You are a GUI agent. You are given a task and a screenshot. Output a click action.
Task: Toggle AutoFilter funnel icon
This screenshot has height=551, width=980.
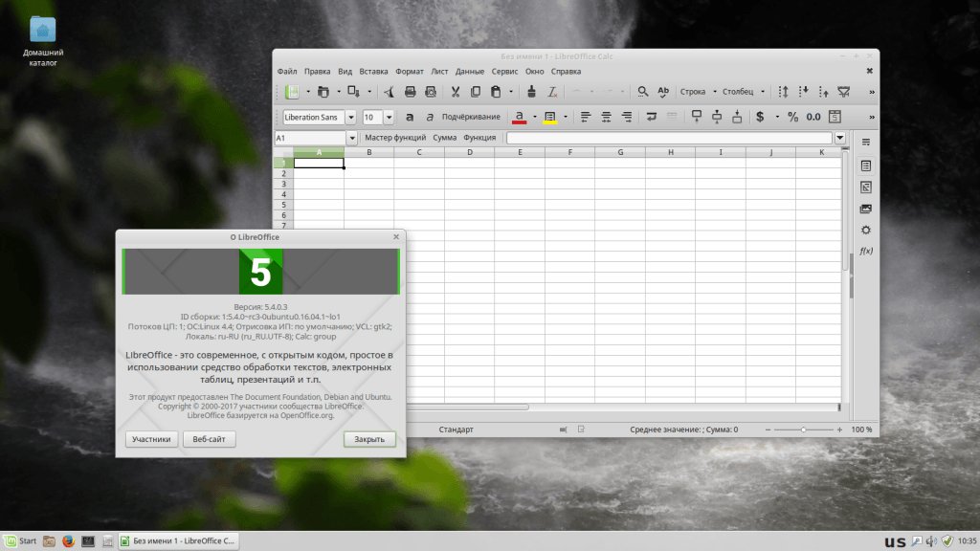coord(844,92)
